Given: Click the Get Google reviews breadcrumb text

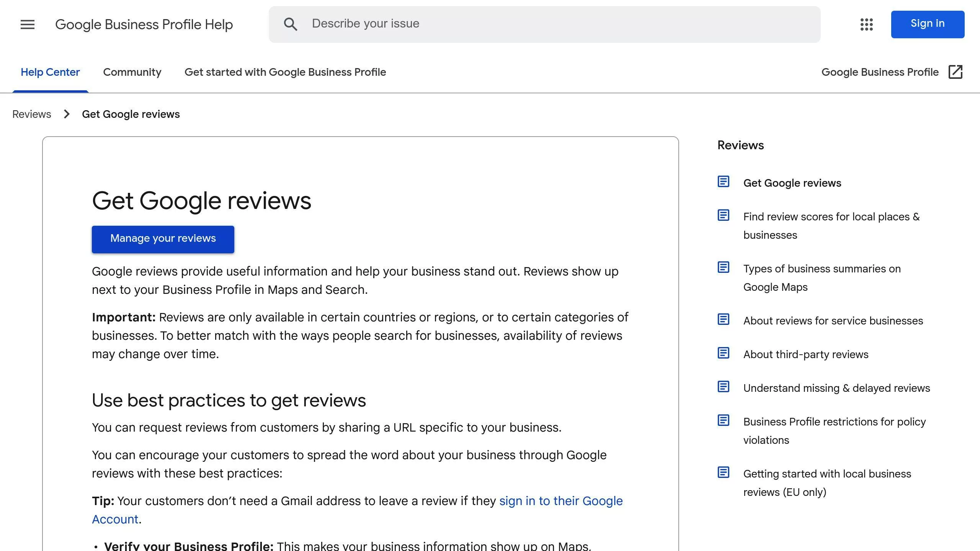Looking at the screenshot, I should click(131, 114).
